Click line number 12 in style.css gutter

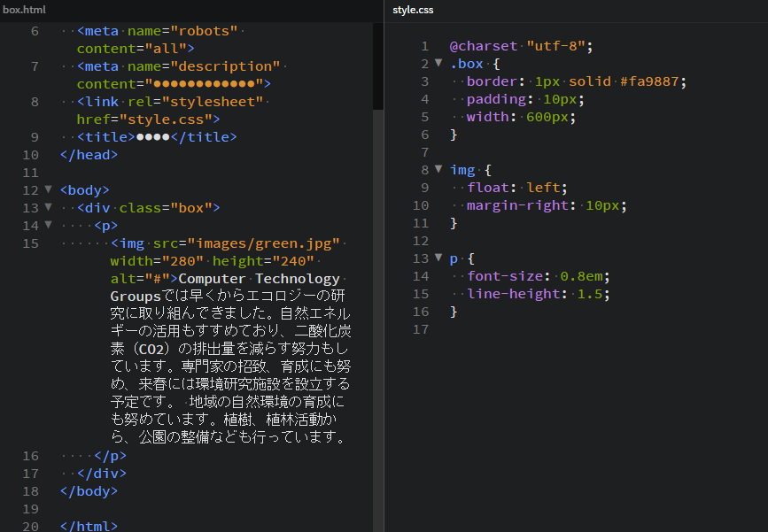tap(421, 241)
